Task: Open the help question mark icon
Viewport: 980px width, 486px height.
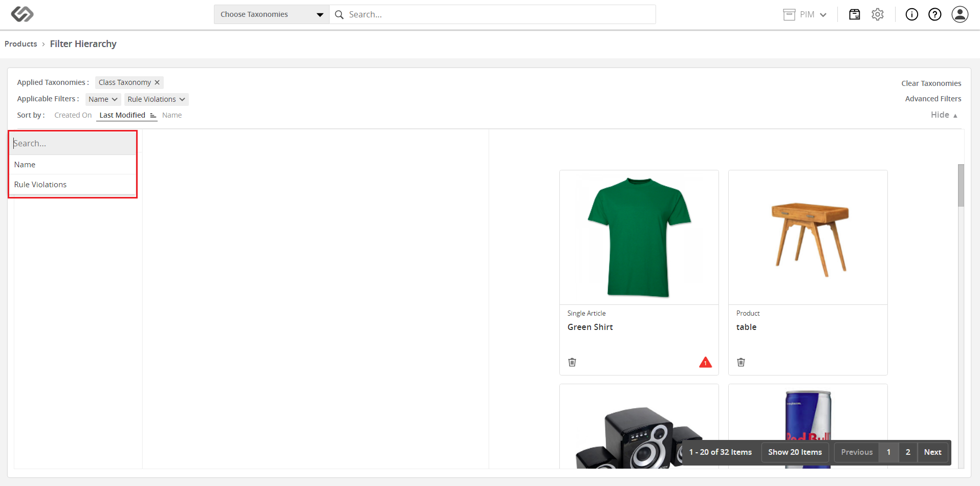Action: click(x=934, y=14)
